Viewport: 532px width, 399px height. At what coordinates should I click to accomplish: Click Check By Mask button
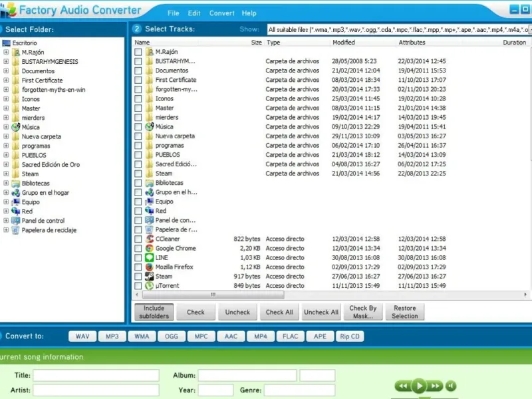pyautogui.click(x=363, y=312)
